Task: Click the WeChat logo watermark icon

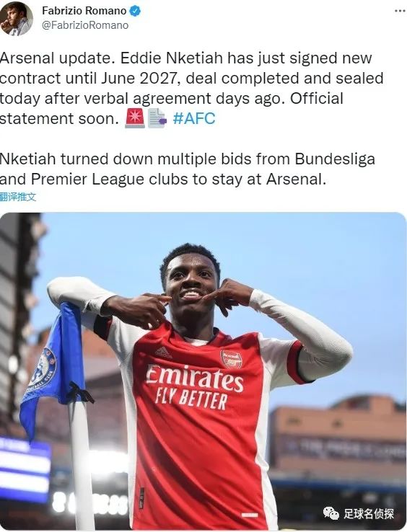Action: click(331, 513)
